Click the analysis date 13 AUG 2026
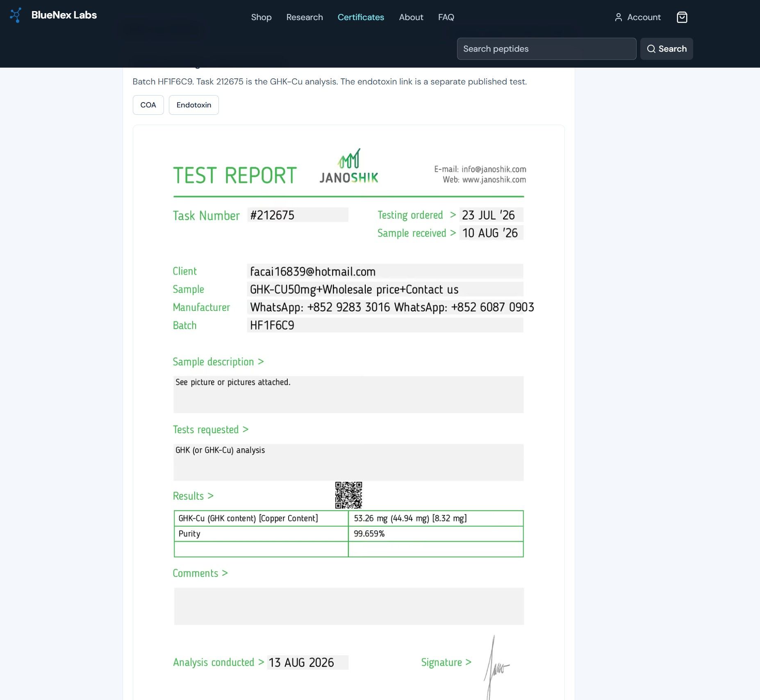Image resolution: width=760 pixels, height=700 pixels. pyautogui.click(x=301, y=663)
